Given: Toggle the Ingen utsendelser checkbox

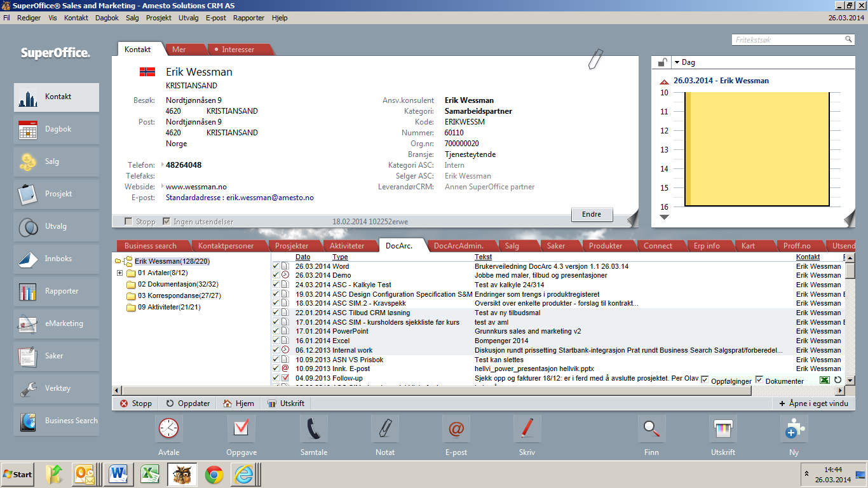Looking at the screenshot, I should (166, 222).
